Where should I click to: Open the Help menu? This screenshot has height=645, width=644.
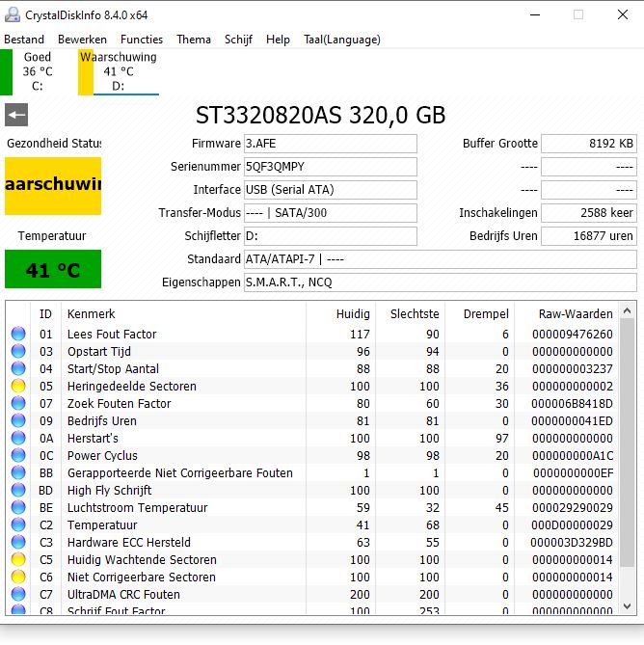pyautogui.click(x=278, y=40)
